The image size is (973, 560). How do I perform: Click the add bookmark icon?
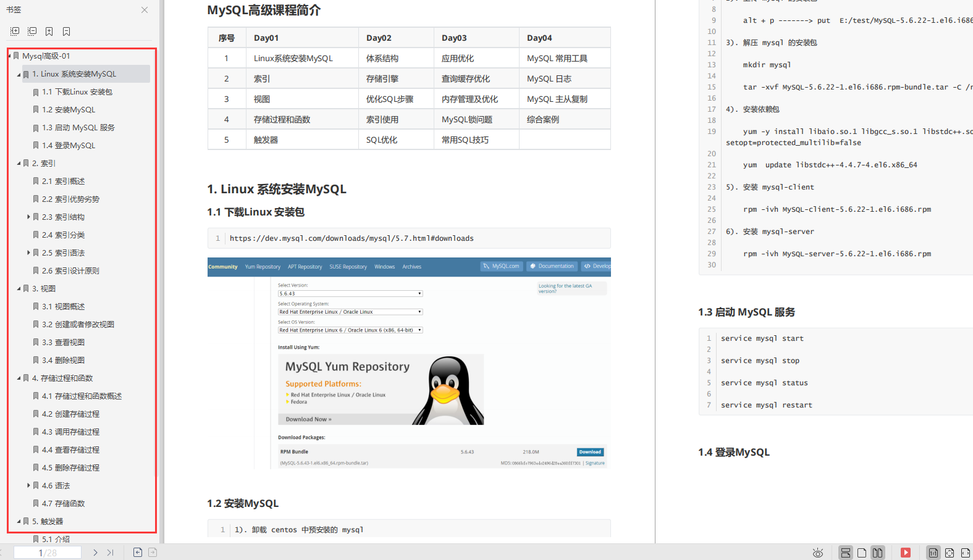(49, 31)
